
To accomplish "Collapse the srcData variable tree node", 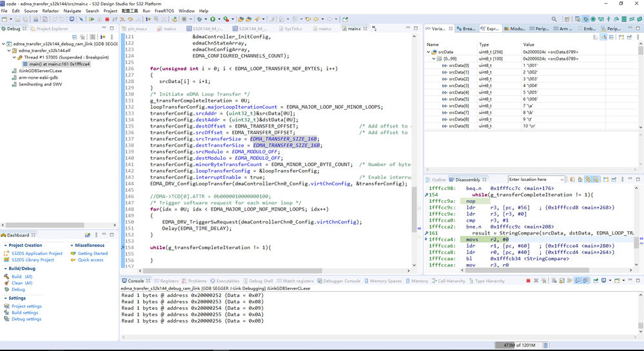I will [429, 52].
